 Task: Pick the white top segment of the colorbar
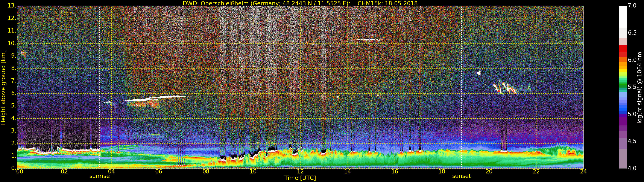623,17
